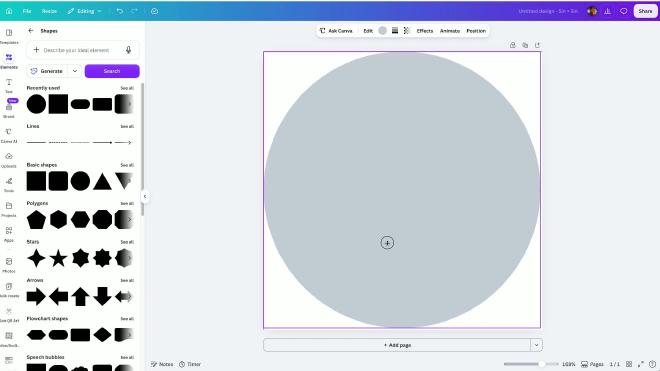Go back from the Shapes panel
The image size is (660, 371).
point(31,31)
